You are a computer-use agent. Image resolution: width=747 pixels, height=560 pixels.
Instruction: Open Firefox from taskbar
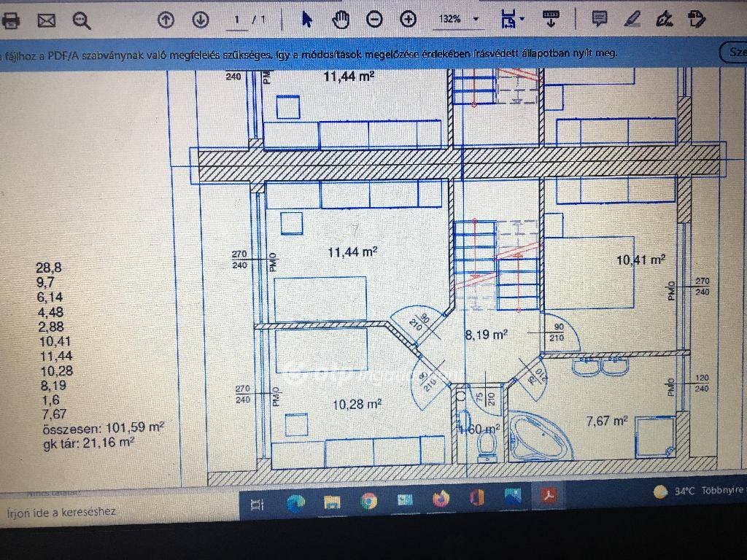click(441, 499)
